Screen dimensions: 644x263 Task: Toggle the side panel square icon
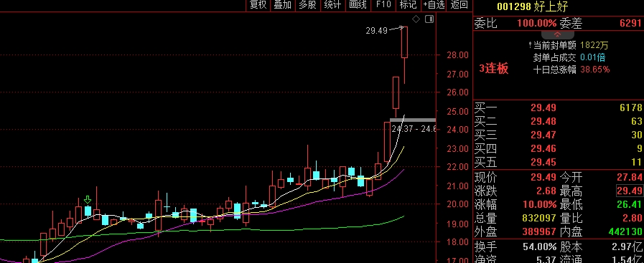tap(429, 19)
